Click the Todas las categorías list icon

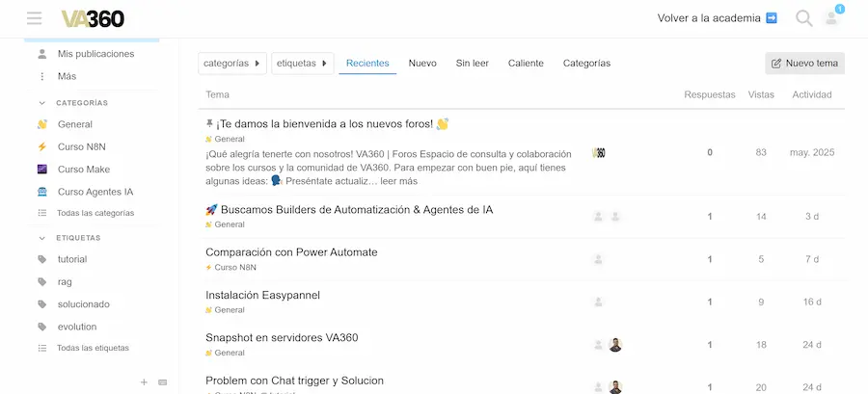[42, 213]
